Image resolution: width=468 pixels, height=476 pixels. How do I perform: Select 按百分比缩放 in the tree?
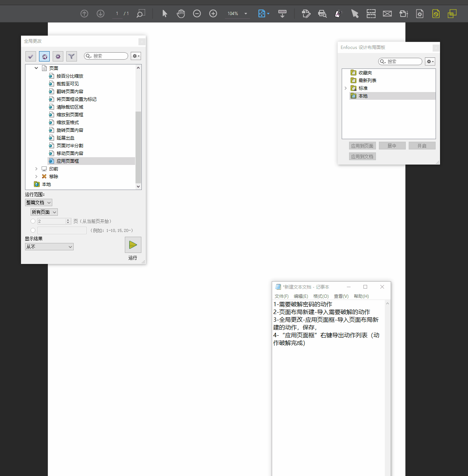70,76
